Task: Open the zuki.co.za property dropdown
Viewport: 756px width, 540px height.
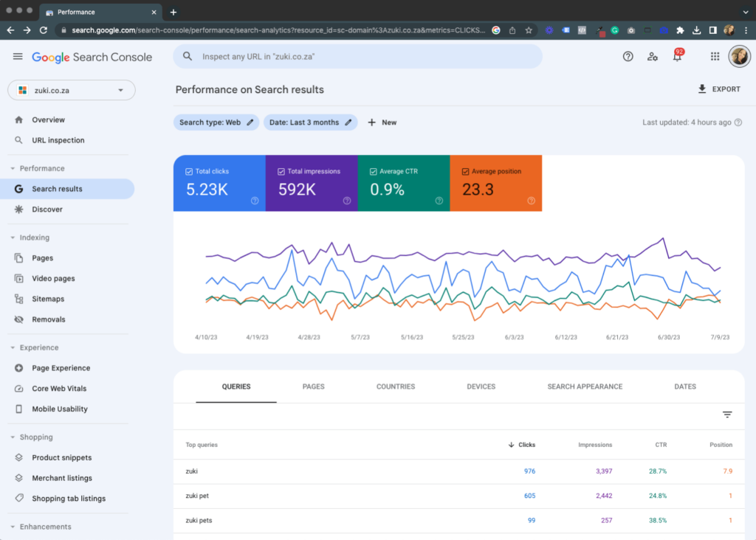Action: tap(72, 90)
